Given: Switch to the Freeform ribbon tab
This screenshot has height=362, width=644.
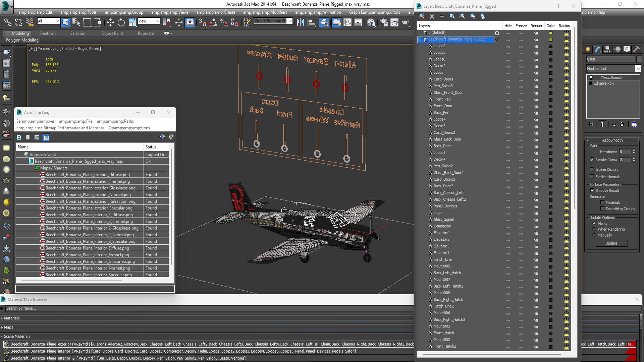Looking at the screenshot, I should [48, 33].
